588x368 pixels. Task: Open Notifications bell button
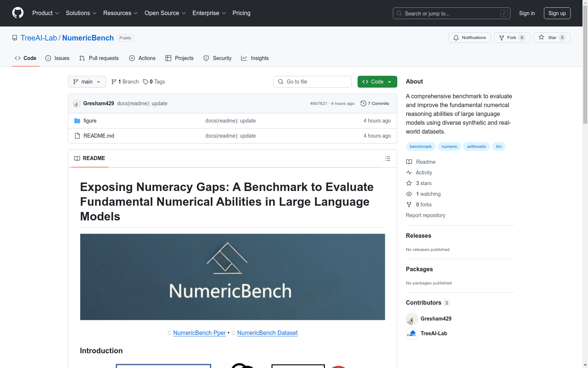pyautogui.click(x=469, y=38)
